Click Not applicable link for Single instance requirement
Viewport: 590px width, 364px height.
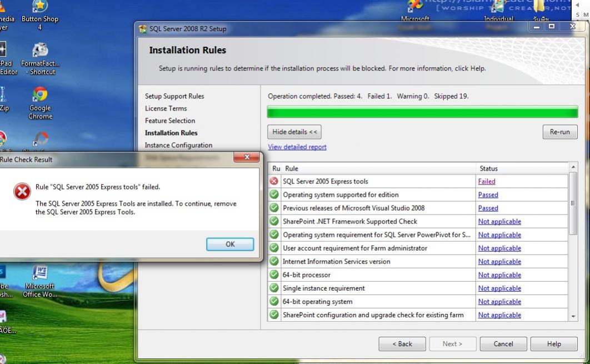click(499, 288)
